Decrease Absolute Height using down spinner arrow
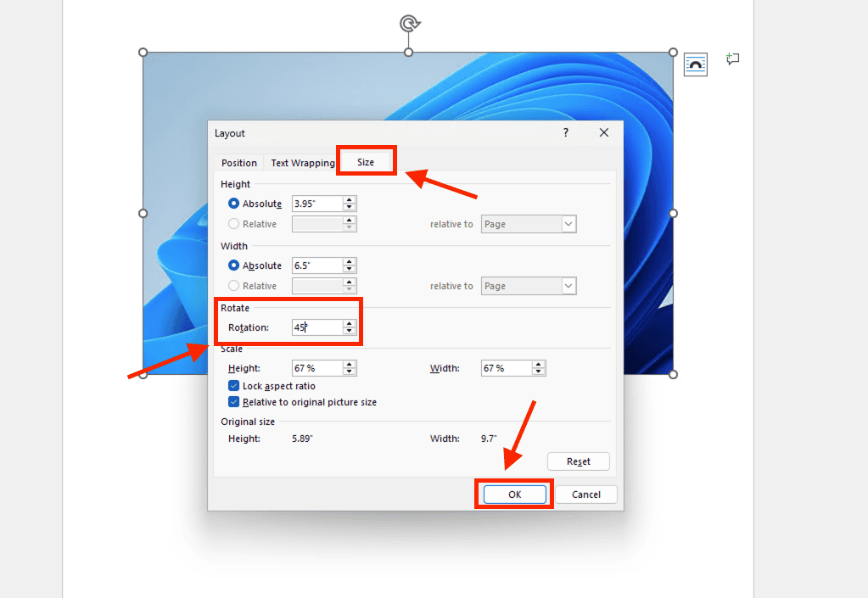 pos(350,208)
